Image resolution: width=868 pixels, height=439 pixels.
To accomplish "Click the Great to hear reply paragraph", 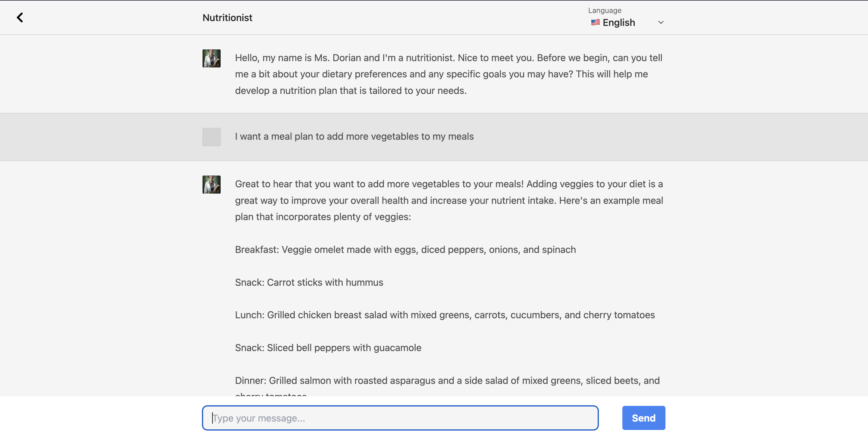I will pyautogui.click(x=449, y=200).
